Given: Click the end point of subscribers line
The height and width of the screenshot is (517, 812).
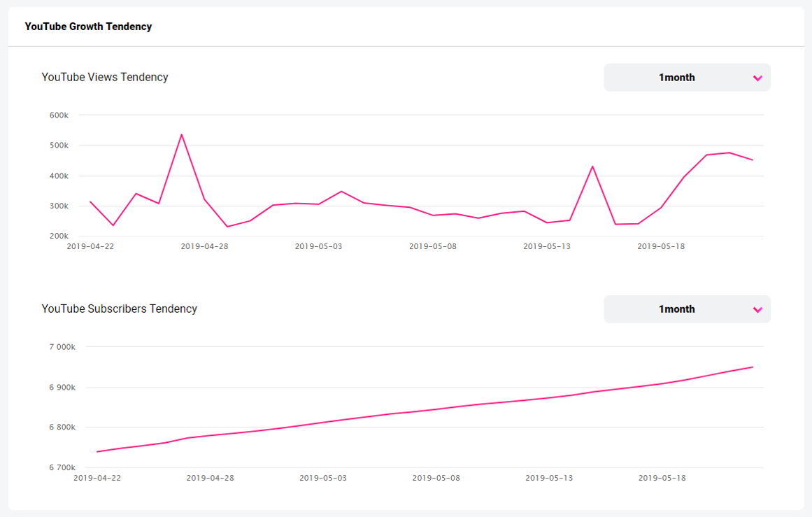Looking at the screenshot, I should [x=753, y=367].
